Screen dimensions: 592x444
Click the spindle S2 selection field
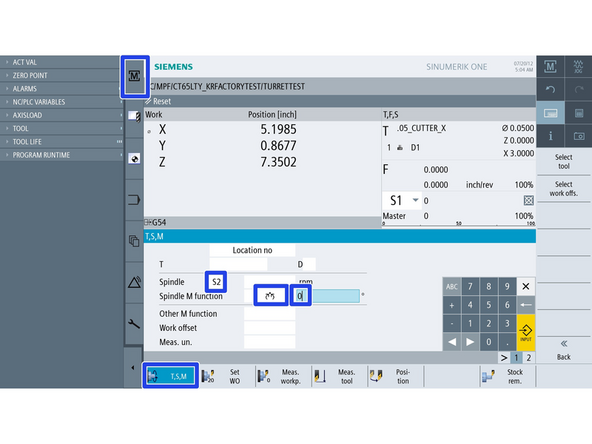coord(216,282)
